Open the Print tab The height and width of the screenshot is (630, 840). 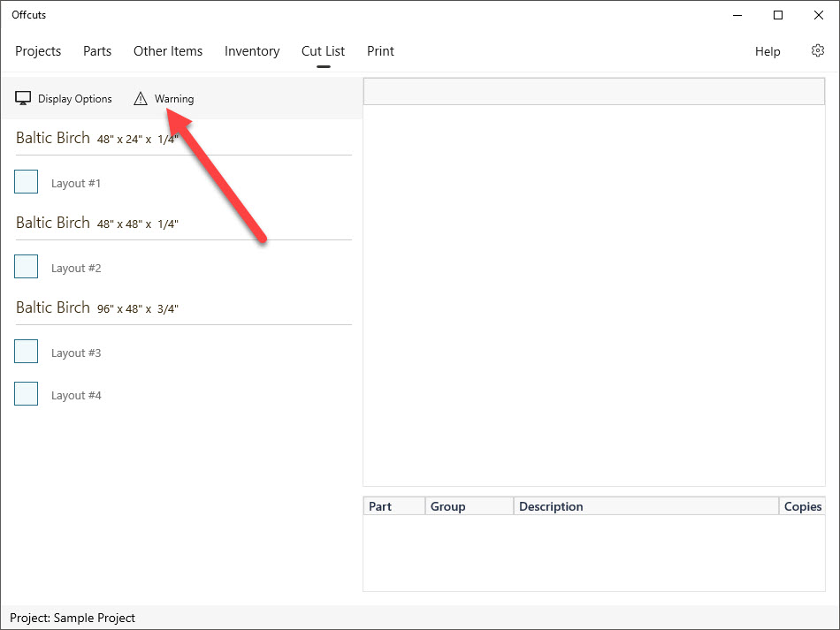(380, 51)
